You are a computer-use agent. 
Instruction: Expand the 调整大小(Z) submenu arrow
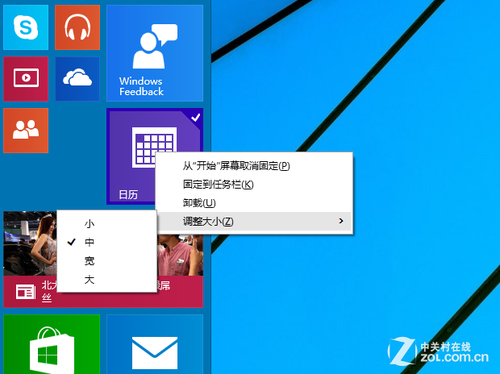(x=341, y=221)
